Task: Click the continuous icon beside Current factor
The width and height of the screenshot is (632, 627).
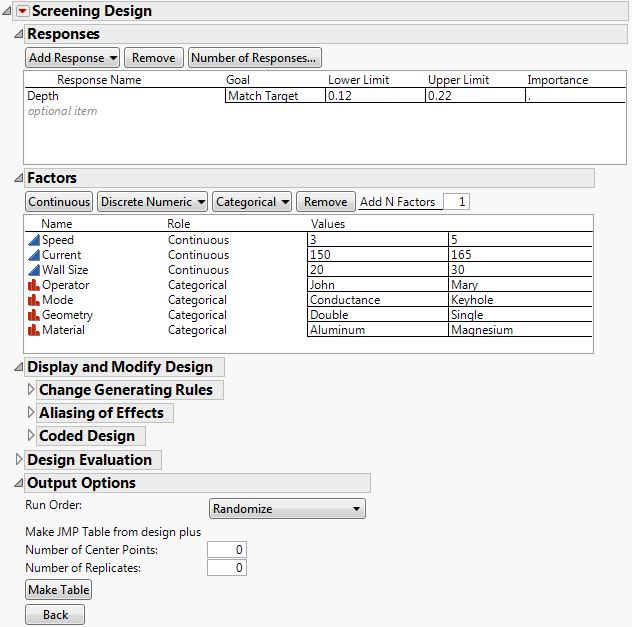Action: [x=33, y=255]
